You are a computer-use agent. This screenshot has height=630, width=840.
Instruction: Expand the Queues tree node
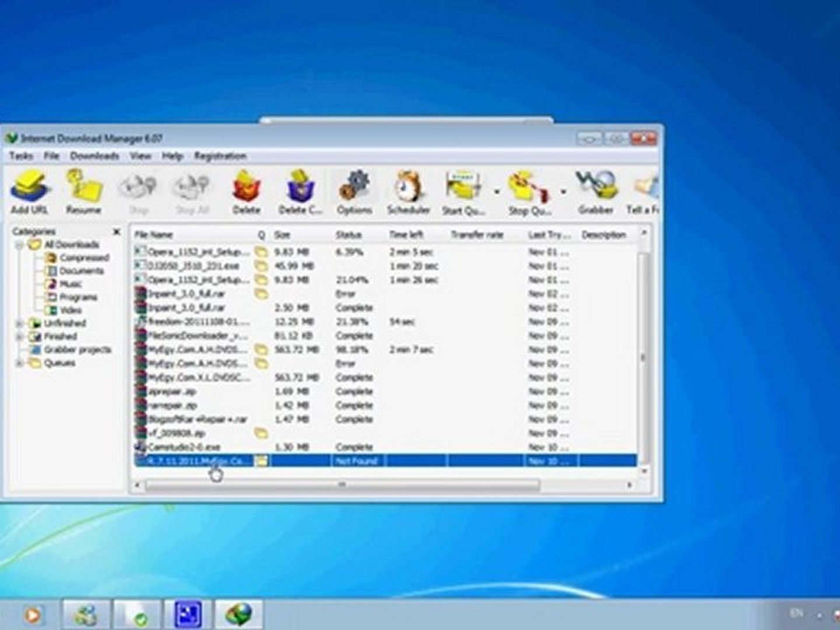[x=19, y=363]
